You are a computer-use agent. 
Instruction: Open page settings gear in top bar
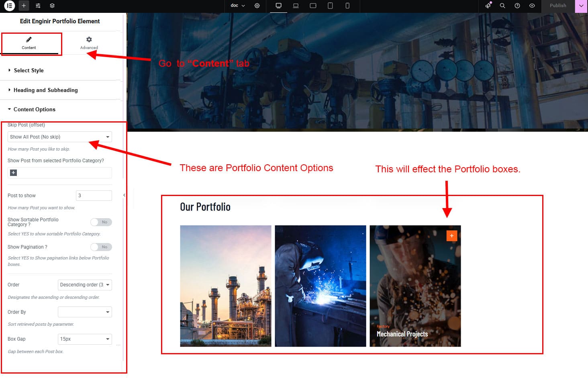point(257,6)
